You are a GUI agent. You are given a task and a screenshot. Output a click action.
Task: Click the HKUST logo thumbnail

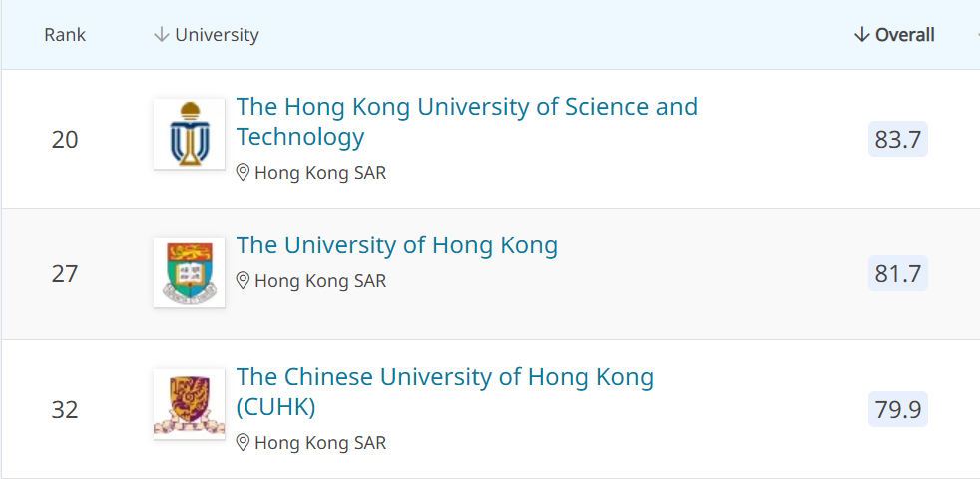coord(189,134)
